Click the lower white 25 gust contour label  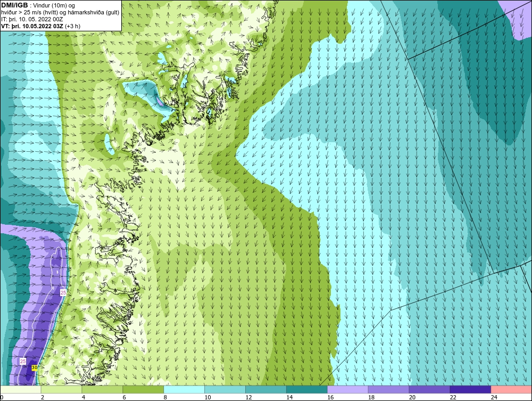click(23, 361)
